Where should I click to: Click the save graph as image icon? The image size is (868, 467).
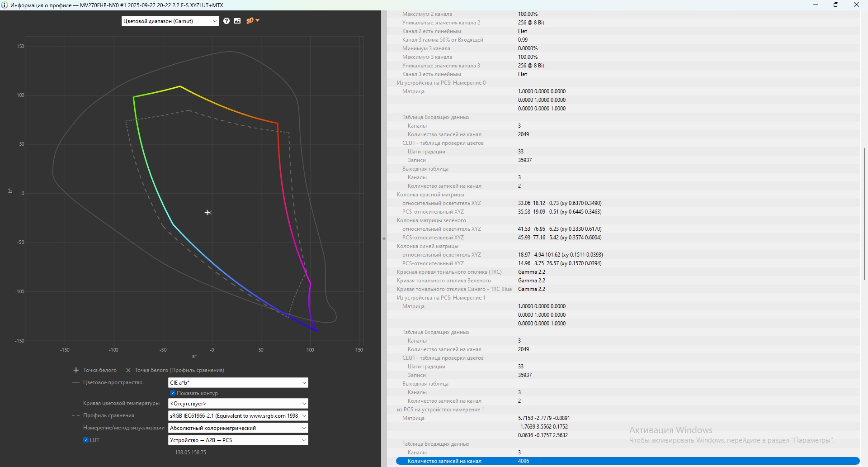click(237, 21)
